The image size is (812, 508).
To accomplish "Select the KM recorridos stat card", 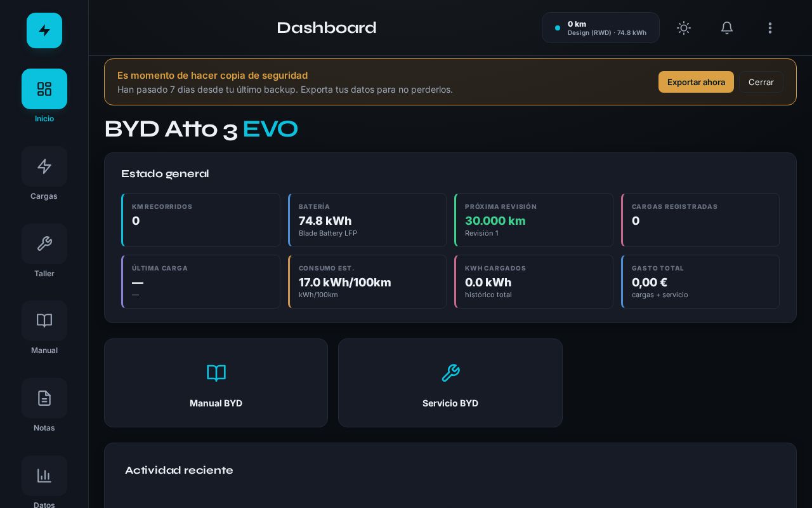I will click(200, 220).
